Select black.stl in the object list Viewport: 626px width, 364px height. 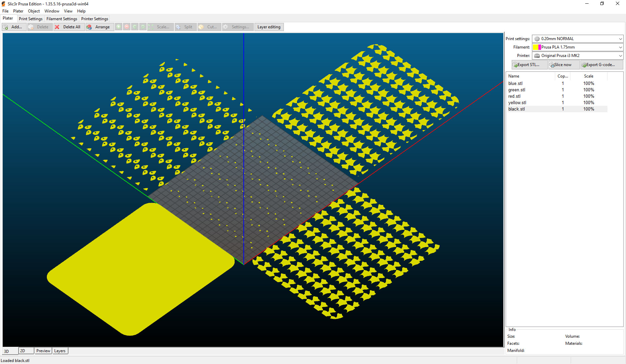coord(516,109)
